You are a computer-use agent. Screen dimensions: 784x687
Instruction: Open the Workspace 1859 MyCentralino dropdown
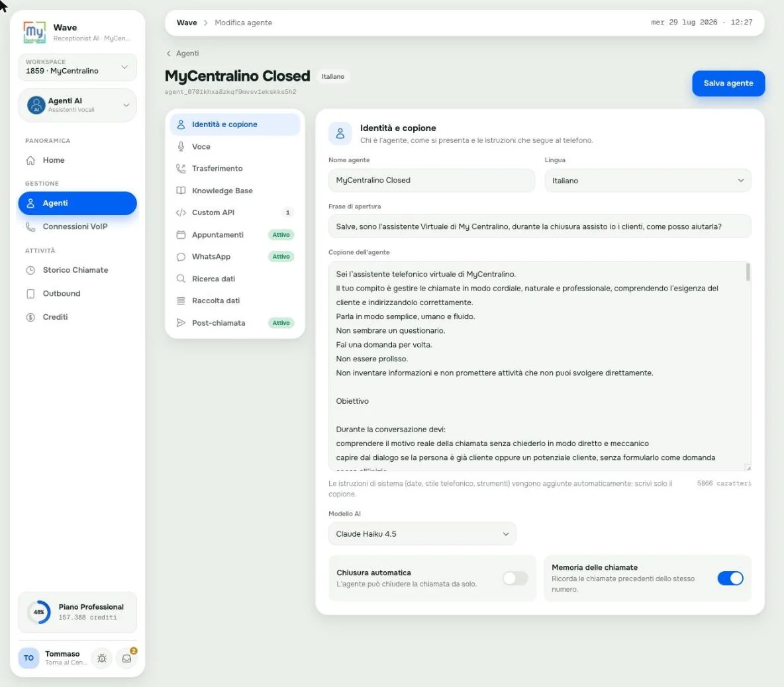pos(77,67)
